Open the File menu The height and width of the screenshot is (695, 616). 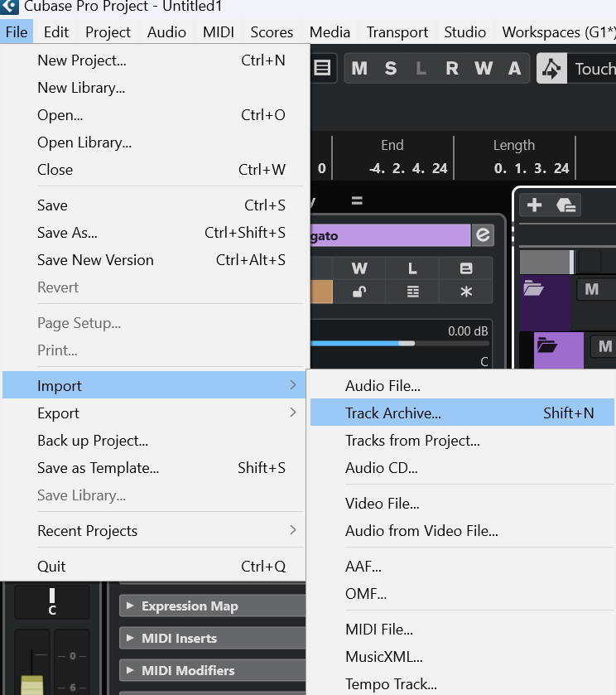[x=17, y=32]
